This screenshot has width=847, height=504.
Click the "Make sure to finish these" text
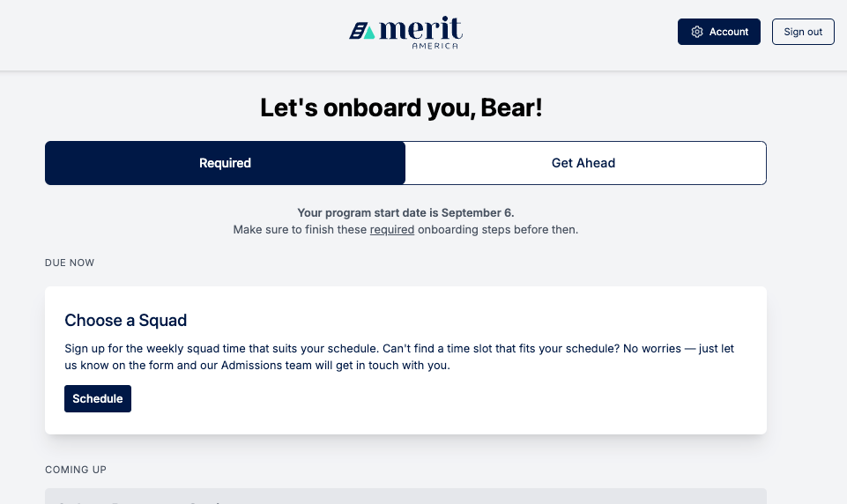[x=300, y=230]
